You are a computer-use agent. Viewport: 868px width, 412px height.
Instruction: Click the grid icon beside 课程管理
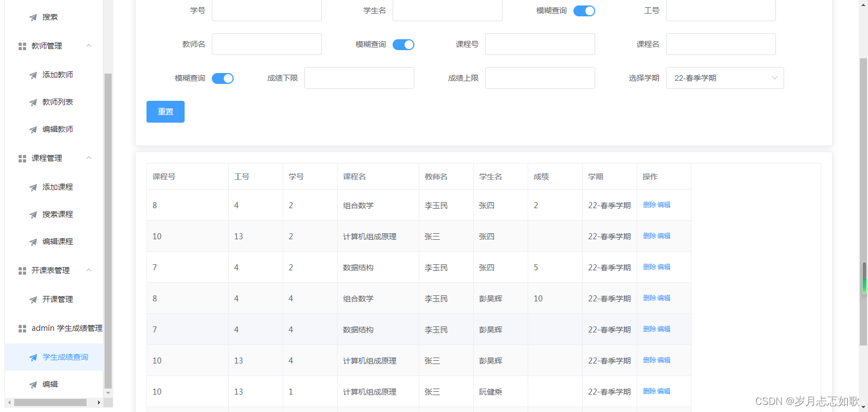[x=22, y=159]
